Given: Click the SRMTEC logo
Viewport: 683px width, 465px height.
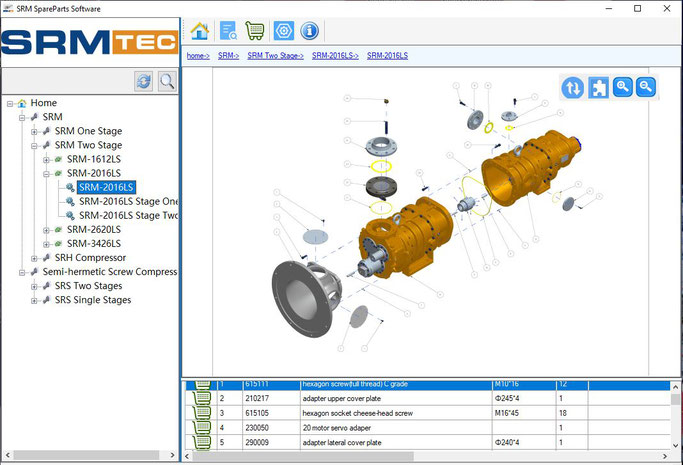Looking at the screenshot, I should [x=90, y=42].
